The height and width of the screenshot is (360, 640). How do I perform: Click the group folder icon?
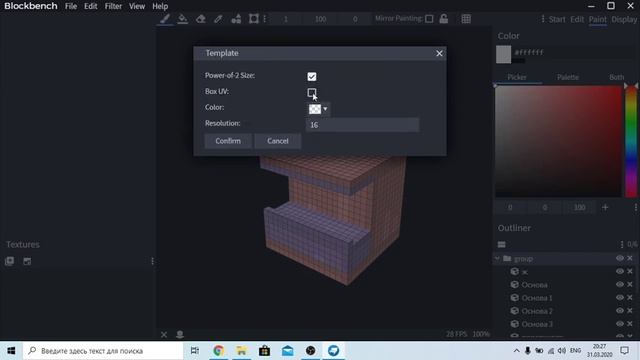pyautogui.click(x=507, y=258)
